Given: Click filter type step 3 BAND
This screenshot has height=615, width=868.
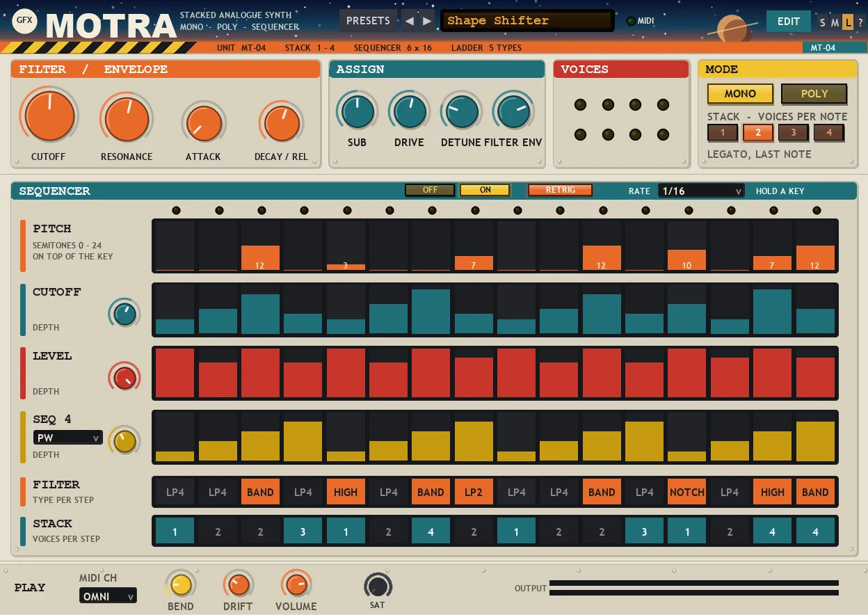Looking at the screenshot, I should (260, 492).
